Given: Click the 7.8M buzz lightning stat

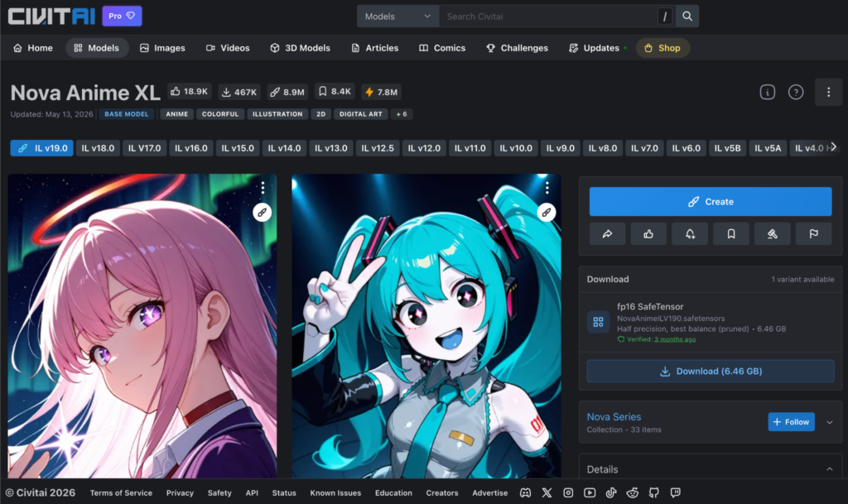Looking at the screenshot, I should tap(382, 92).
